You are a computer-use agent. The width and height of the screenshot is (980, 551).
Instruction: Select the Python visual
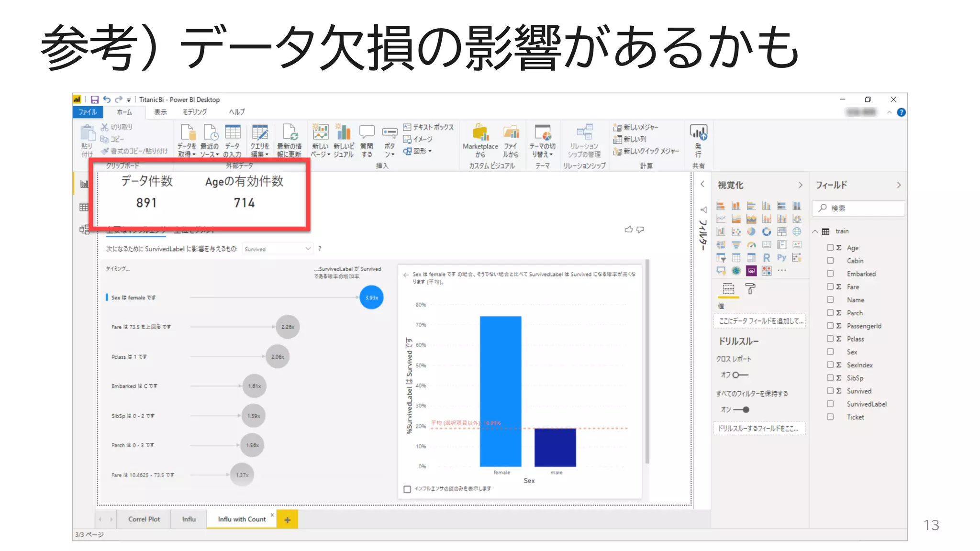pos(781,257)
